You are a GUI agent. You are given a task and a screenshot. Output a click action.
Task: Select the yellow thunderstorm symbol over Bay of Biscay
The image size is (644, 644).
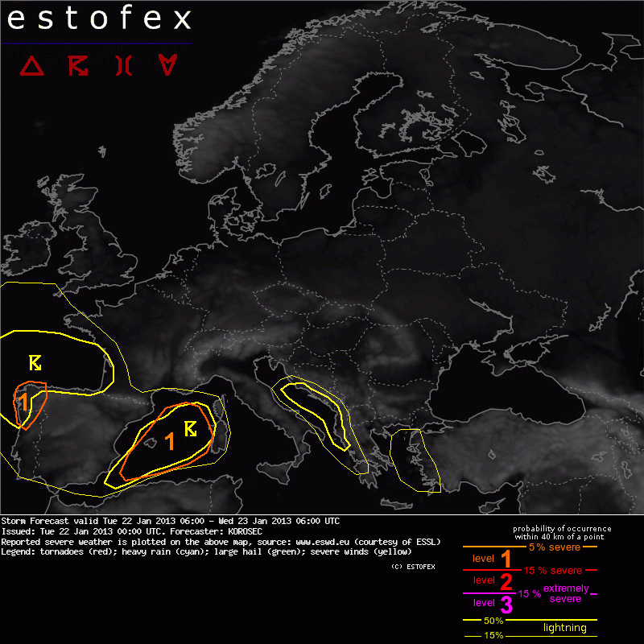(35, 362)
